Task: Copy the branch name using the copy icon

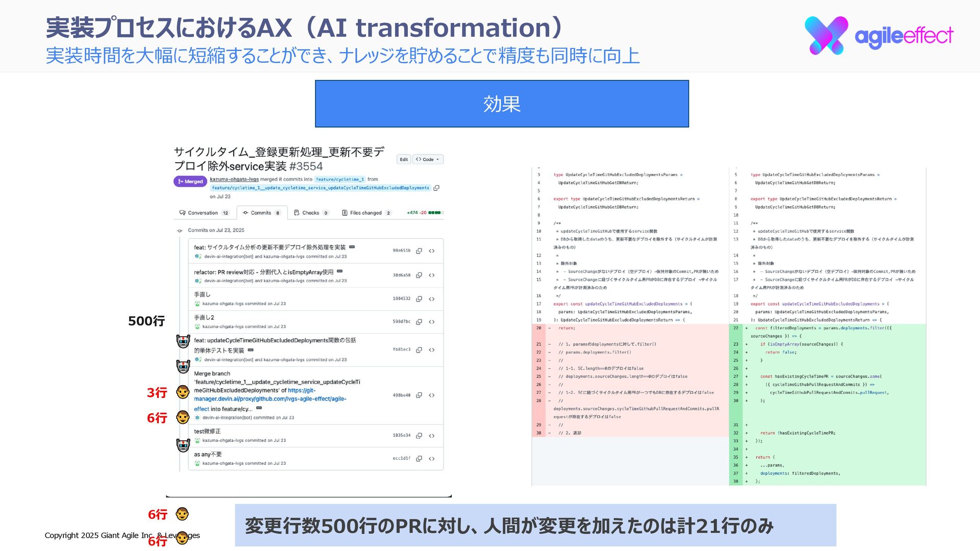Action: [x=436, y=188]
